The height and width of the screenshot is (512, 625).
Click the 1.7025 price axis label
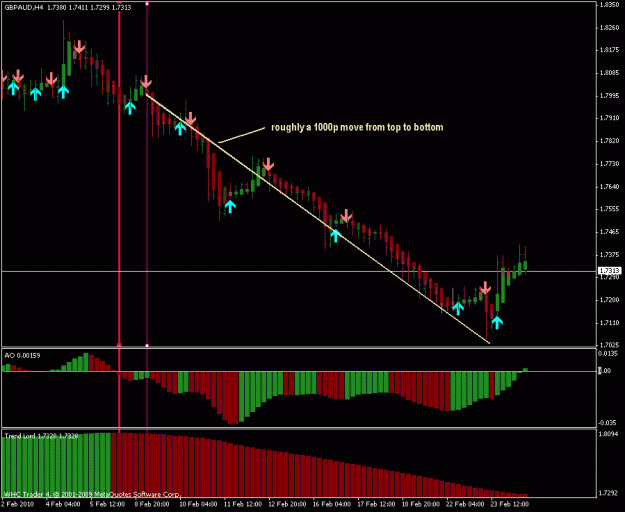click(610, 345)
